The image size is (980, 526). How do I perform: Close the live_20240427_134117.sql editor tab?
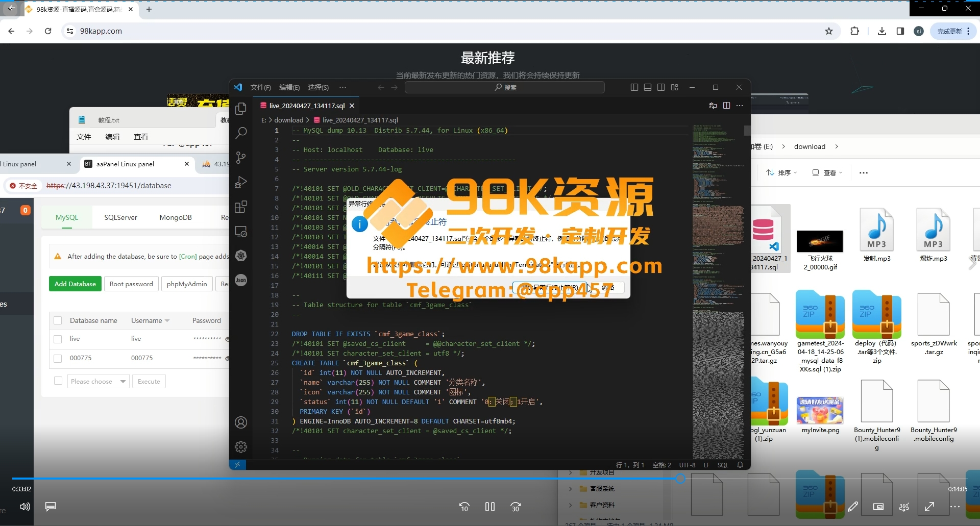(x=352, y=106)
